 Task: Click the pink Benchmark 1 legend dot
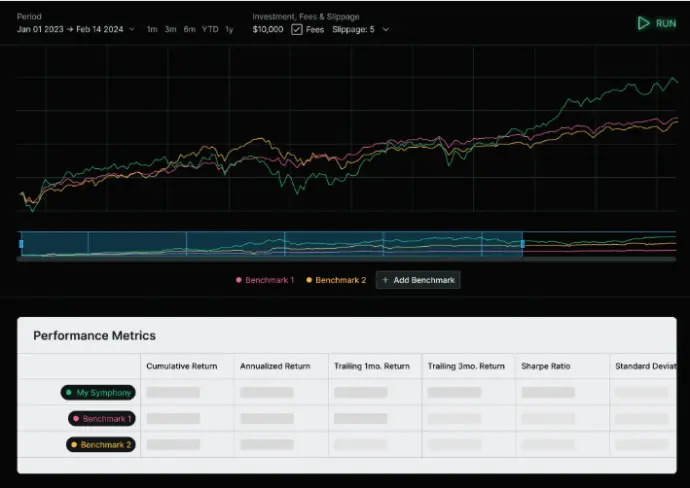(238, 280)
